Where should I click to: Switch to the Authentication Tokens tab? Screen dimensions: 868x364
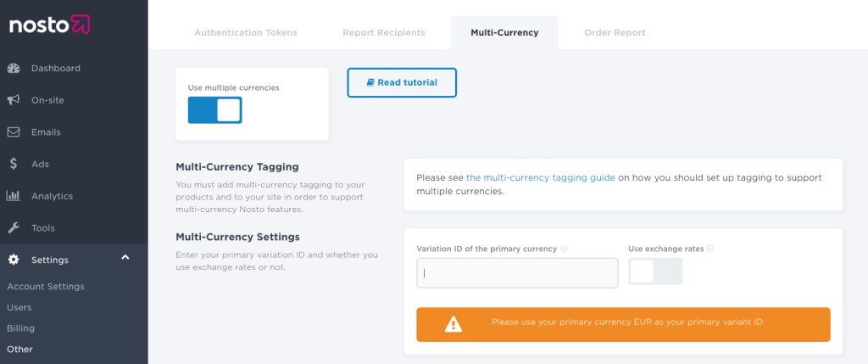click(x=246, y=33)
